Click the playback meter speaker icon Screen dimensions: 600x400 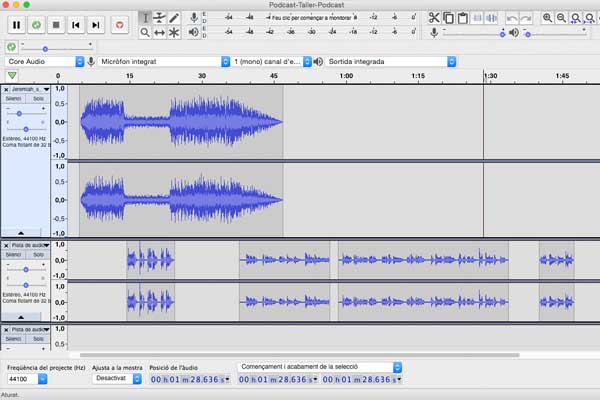pos(194,32)
